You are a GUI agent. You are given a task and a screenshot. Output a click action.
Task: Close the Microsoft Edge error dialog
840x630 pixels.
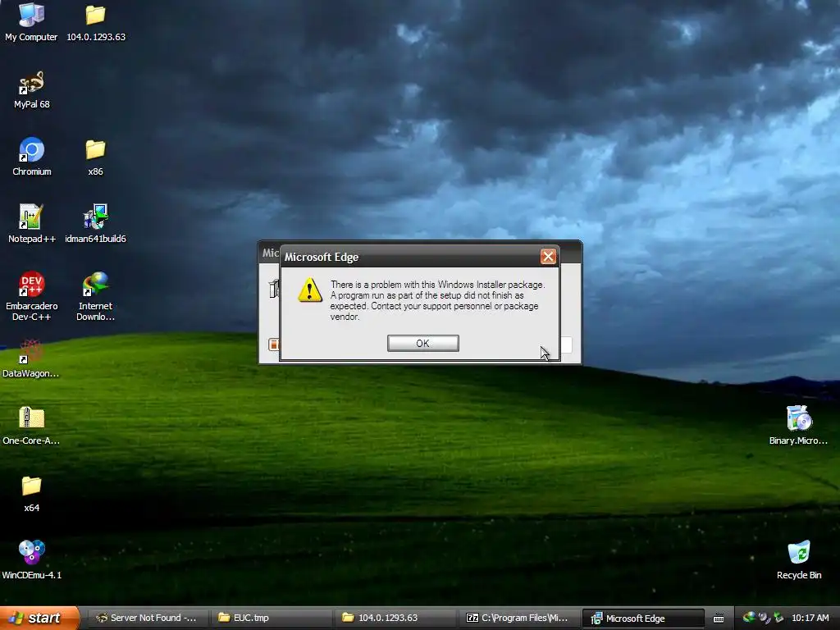click(x=548, y=257)
